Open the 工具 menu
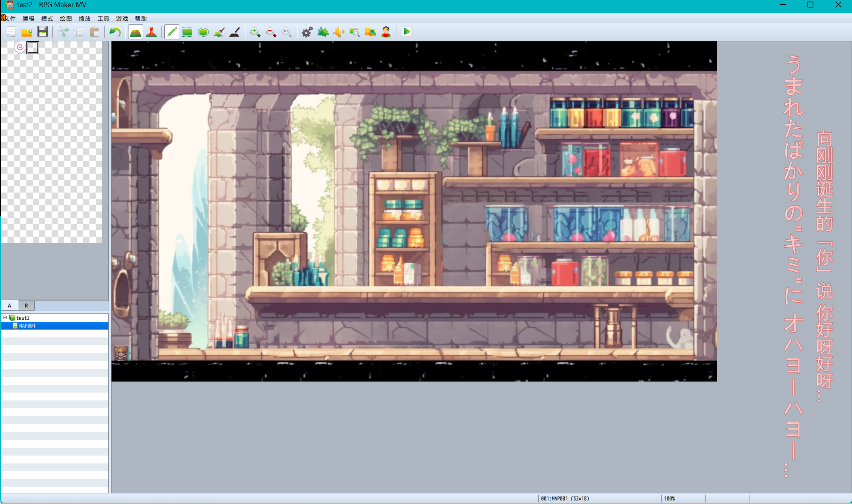Viewport: 852px width, 504px height. 103,19
